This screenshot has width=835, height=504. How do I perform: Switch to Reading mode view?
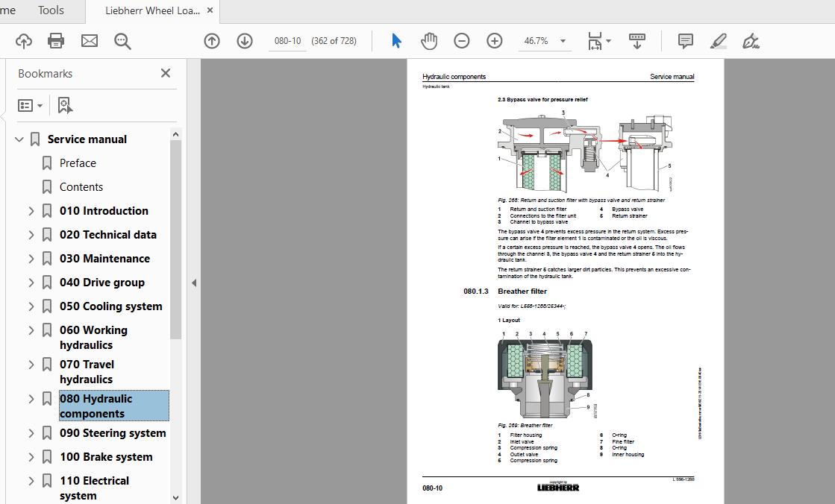[637, 41]
